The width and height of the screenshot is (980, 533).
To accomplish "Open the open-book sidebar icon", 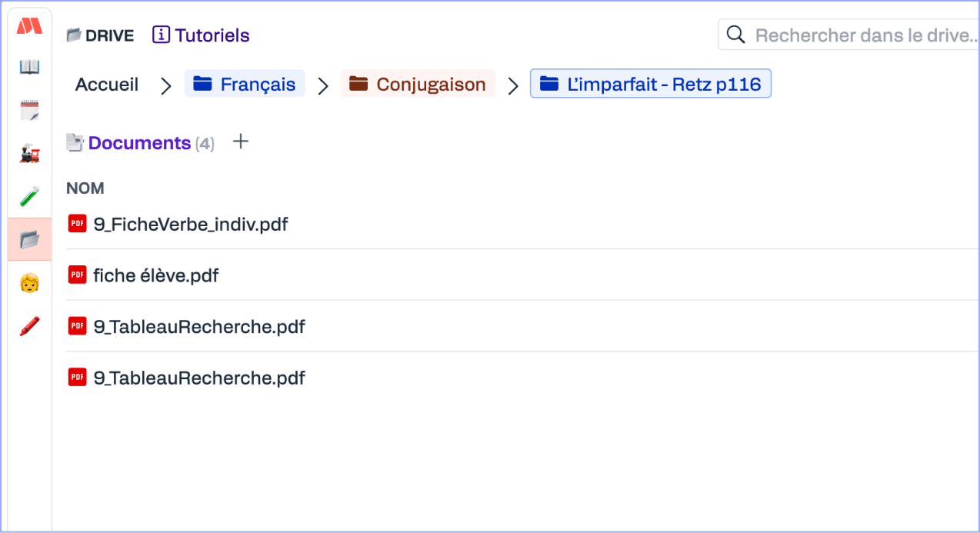I will pyautogui.click(x=30, y=67).
